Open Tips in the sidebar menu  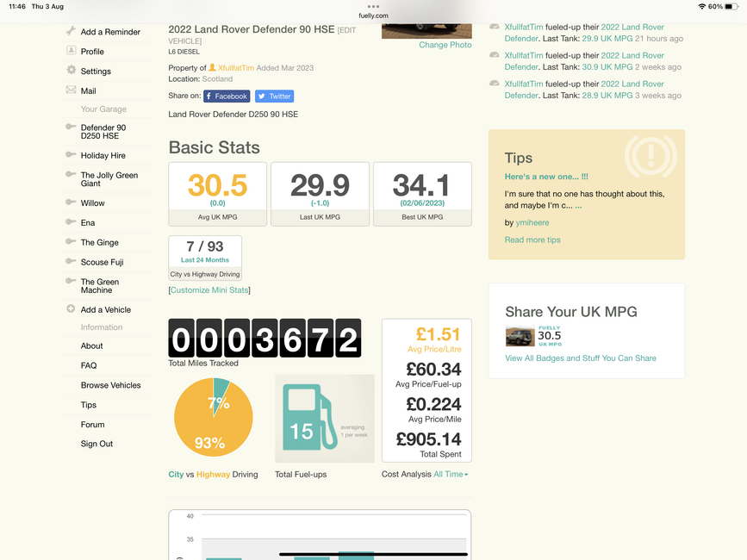pyautogui.click(x=89, y=405)
